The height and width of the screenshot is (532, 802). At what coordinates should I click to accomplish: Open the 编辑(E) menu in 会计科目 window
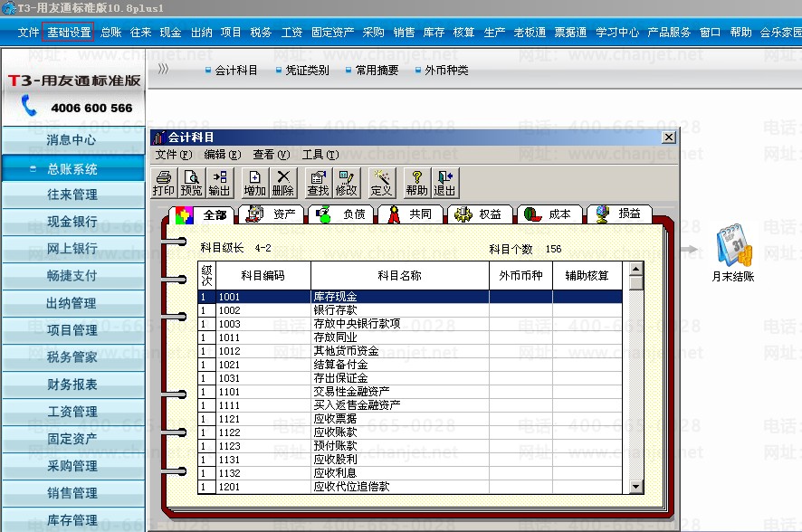click(x=222, y=155)
